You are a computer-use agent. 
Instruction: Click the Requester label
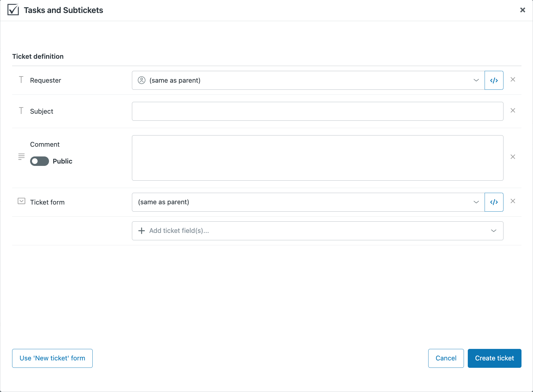click(45, 80)
